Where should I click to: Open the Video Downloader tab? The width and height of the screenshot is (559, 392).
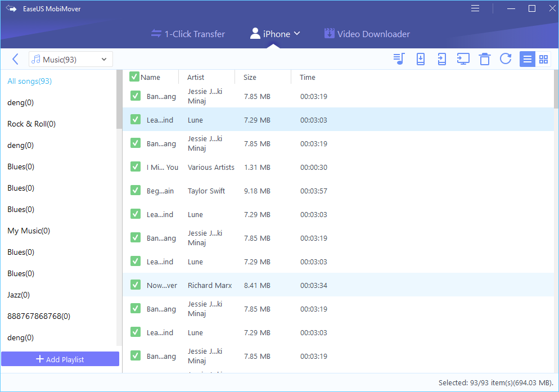[367, 34]
